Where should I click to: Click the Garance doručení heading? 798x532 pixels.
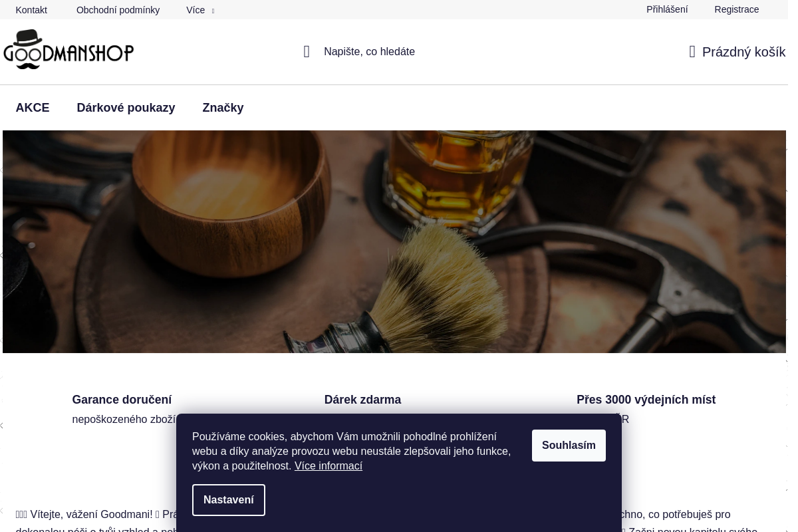[x=122, y=400]
